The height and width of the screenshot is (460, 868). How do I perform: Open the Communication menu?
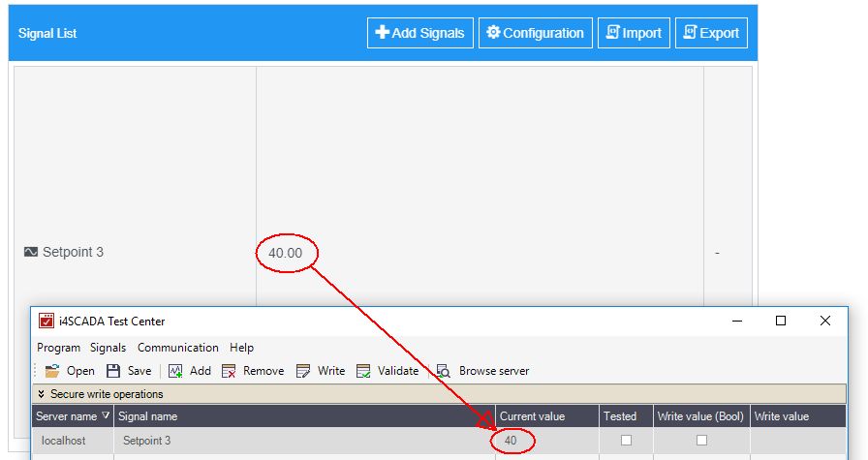[x=177, y=348]
